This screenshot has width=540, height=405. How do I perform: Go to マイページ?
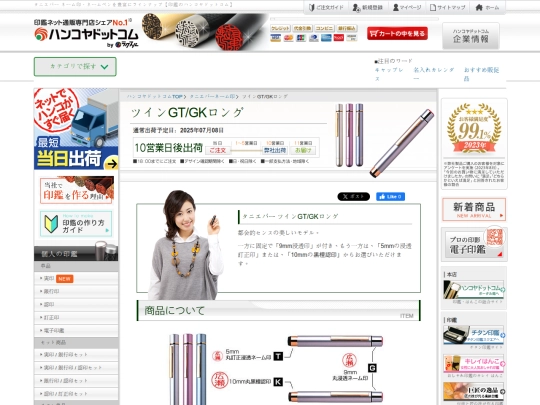click(x=407, y=7)
